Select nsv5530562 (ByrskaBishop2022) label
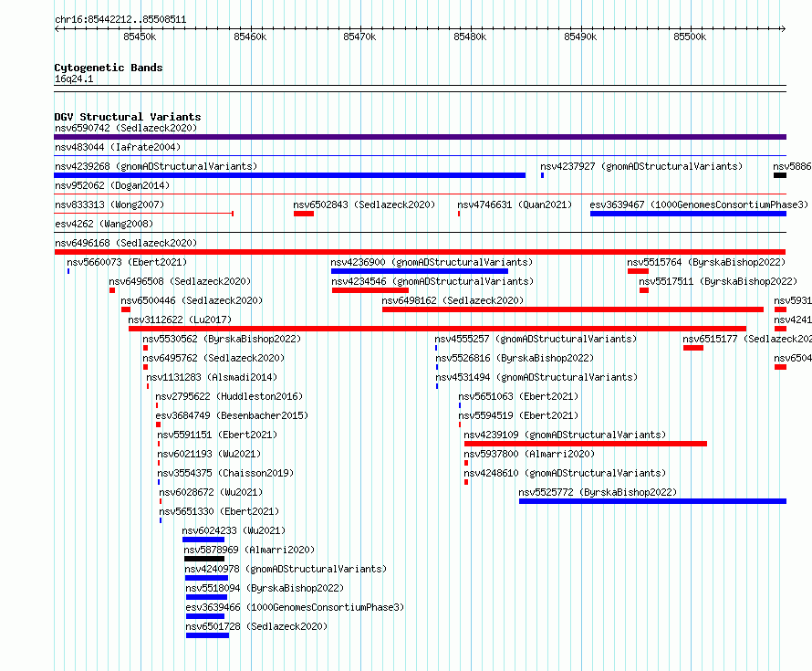Image resolution: width=812 pixels, height=671 pixels. [x=222, y=339]
